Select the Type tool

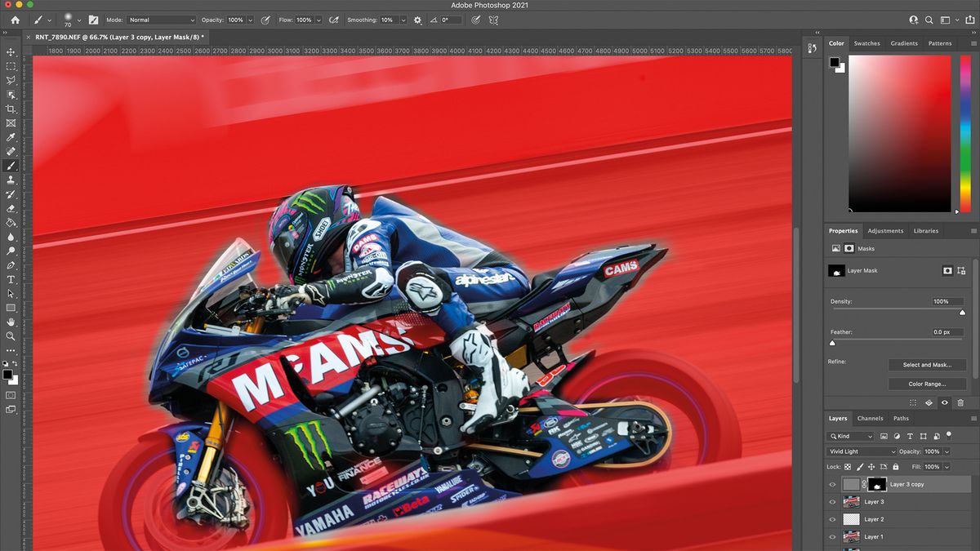point(11,279)
